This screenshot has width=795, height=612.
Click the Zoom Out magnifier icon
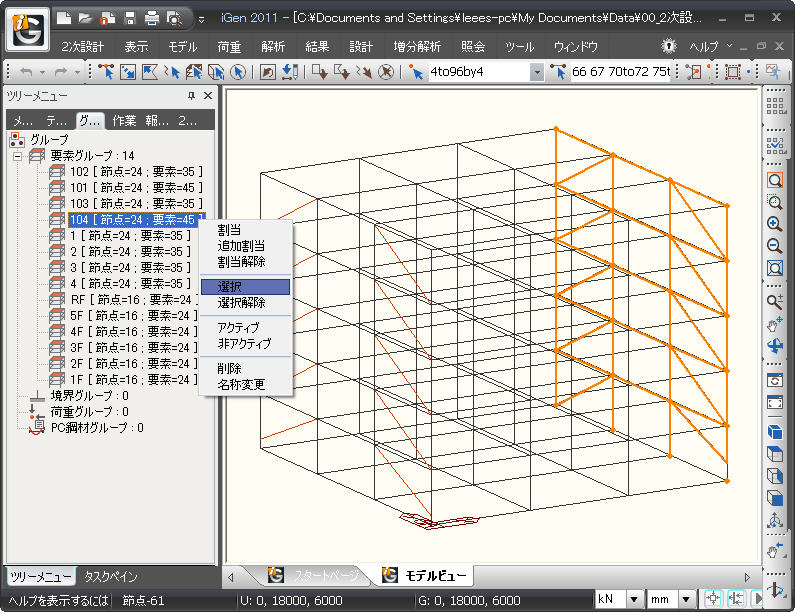point(774,246)
